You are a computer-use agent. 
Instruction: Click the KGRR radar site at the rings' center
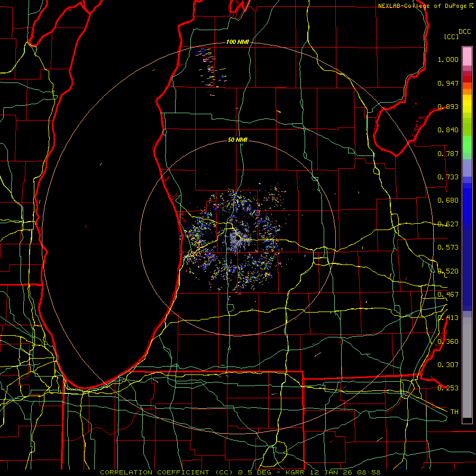coord(237,239)
